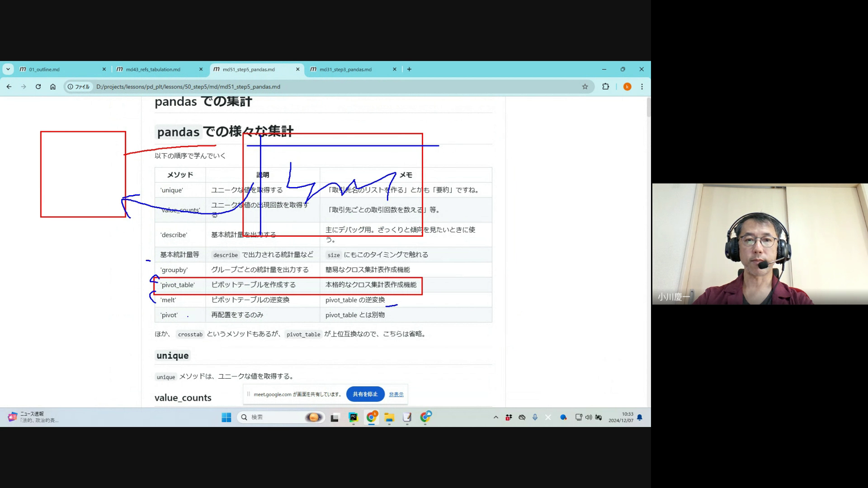Click the page vertical scrollbar
This screenshot has height=488, width=868.
649,108
